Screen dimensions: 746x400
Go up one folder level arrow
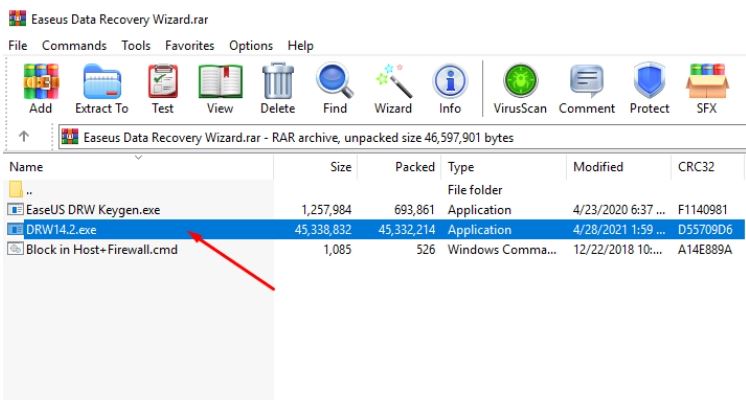24,137
